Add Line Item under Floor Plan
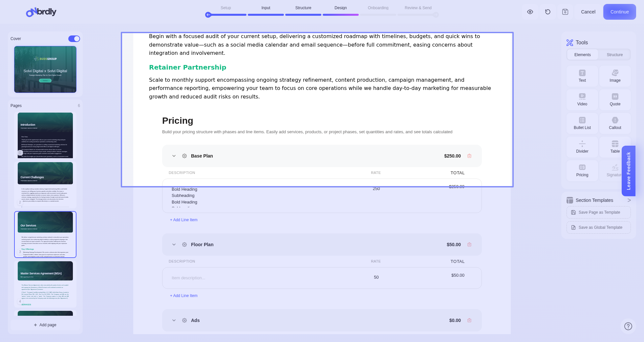644x342 pixels. tap(184, 296)
